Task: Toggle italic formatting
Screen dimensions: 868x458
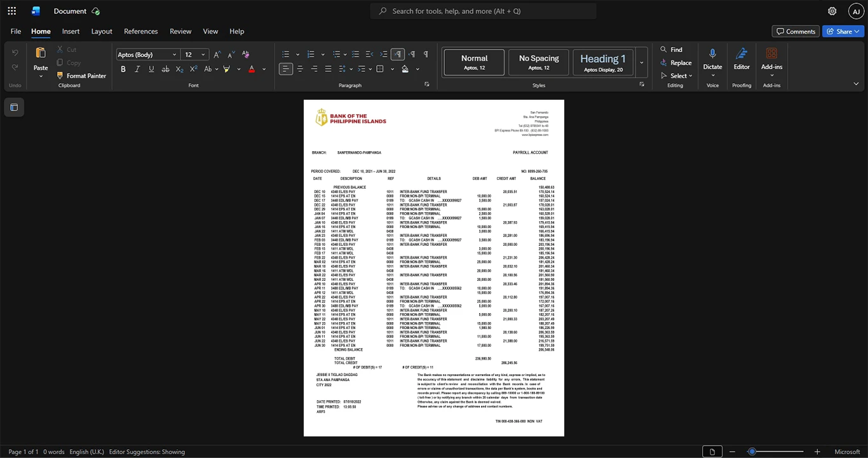Action: (137, 69)
